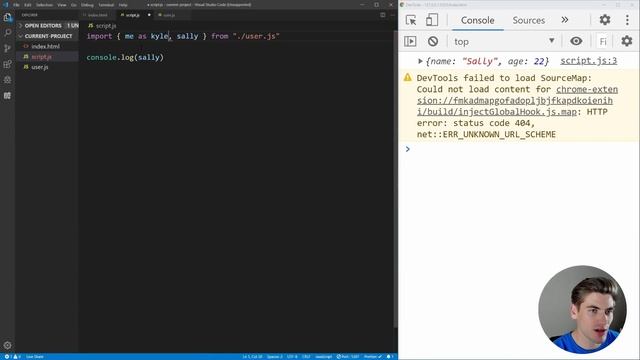Open the Help menu
Screen dimensions: 640x360
[x=123, y=5]
